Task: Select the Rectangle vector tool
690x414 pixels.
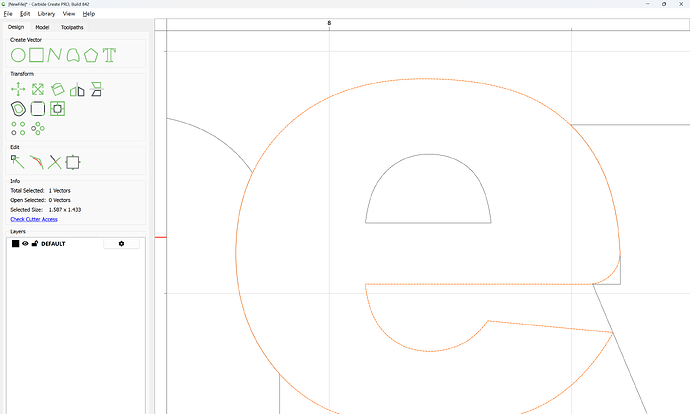Action: point(37,55)
